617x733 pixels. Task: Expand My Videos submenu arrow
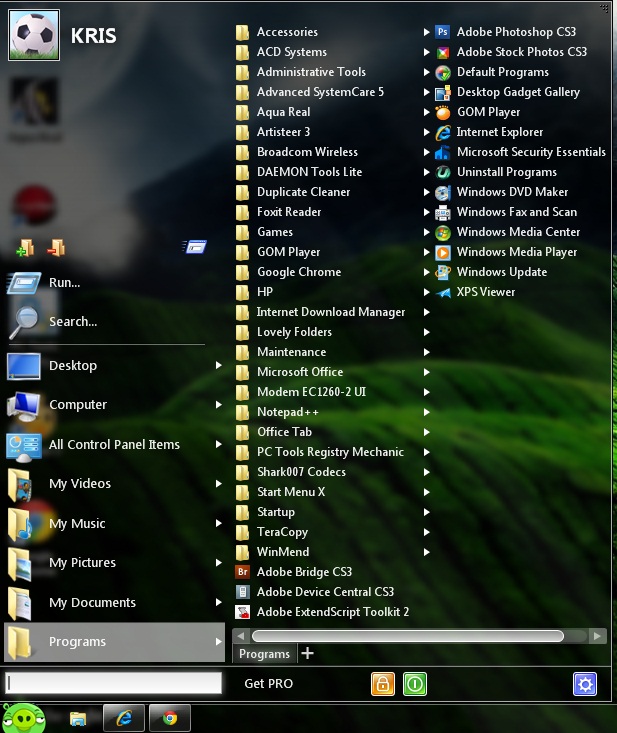218,483
